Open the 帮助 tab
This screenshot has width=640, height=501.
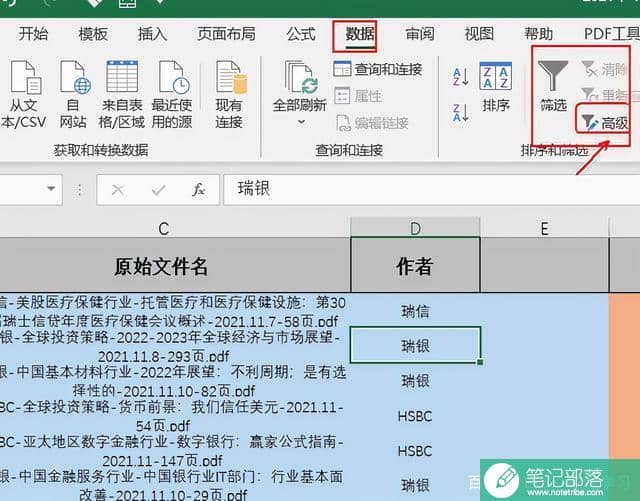click(x=538, y=34)
